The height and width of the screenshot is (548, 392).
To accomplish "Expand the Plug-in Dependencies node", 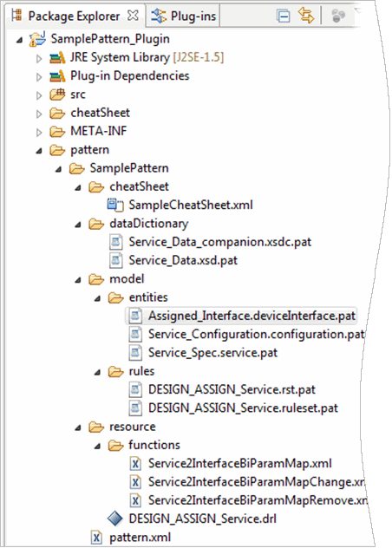I will (x=39, y=77).
